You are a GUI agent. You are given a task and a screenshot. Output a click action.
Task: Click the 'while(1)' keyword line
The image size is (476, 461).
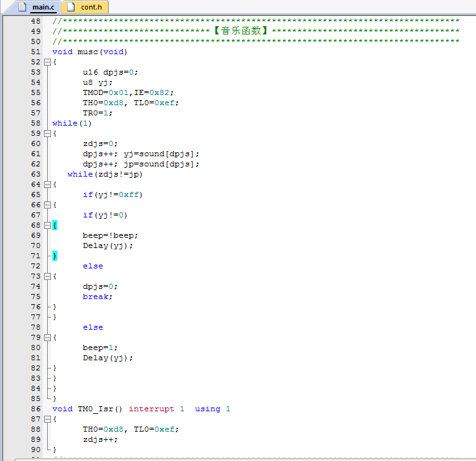(x=71, y=123)
